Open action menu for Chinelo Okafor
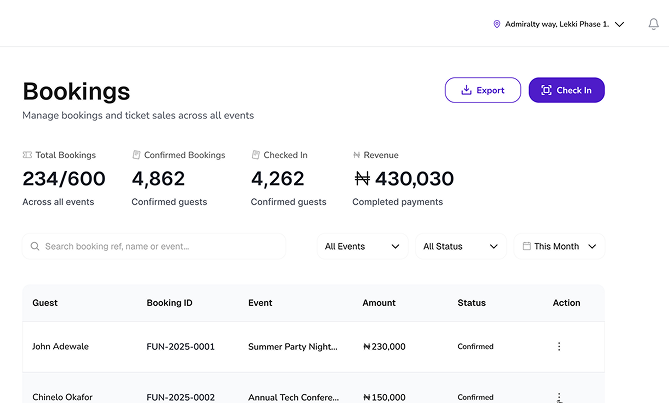This screenshot has height=403, width=669. (x=559, y=397)
